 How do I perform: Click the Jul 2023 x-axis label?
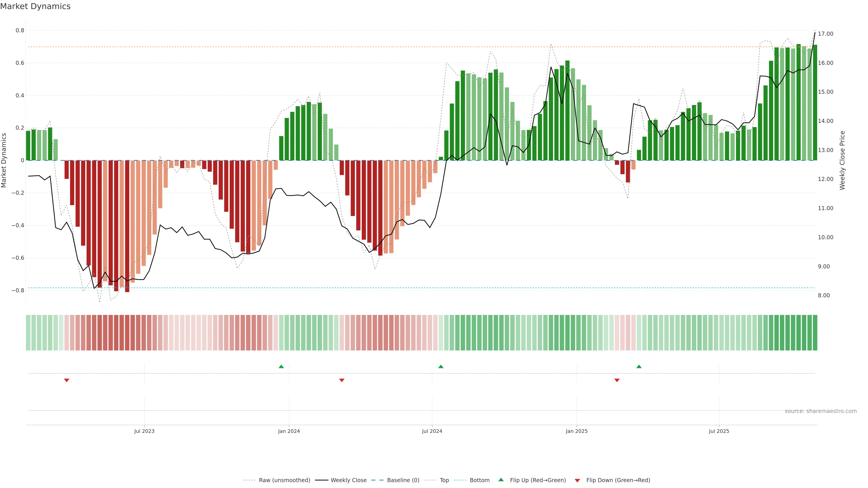click(x=144, y=431)
